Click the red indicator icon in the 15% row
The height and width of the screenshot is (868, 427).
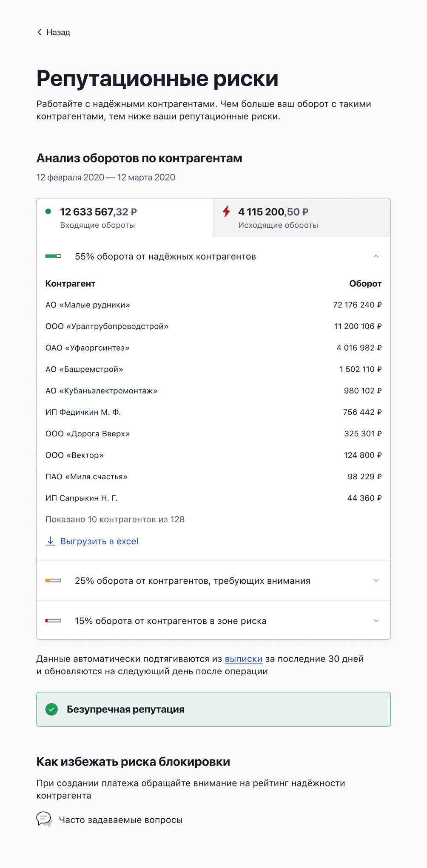point(54,620)
